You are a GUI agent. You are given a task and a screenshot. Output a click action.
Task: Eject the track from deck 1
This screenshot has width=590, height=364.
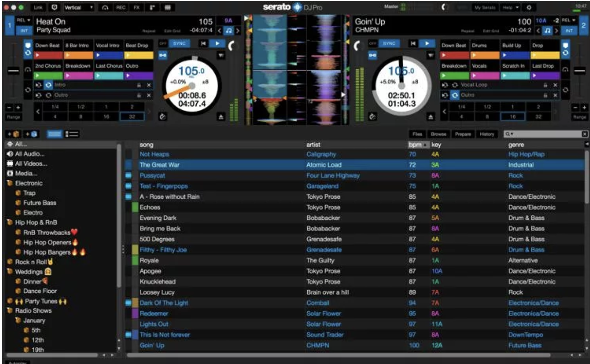point(221,116)
